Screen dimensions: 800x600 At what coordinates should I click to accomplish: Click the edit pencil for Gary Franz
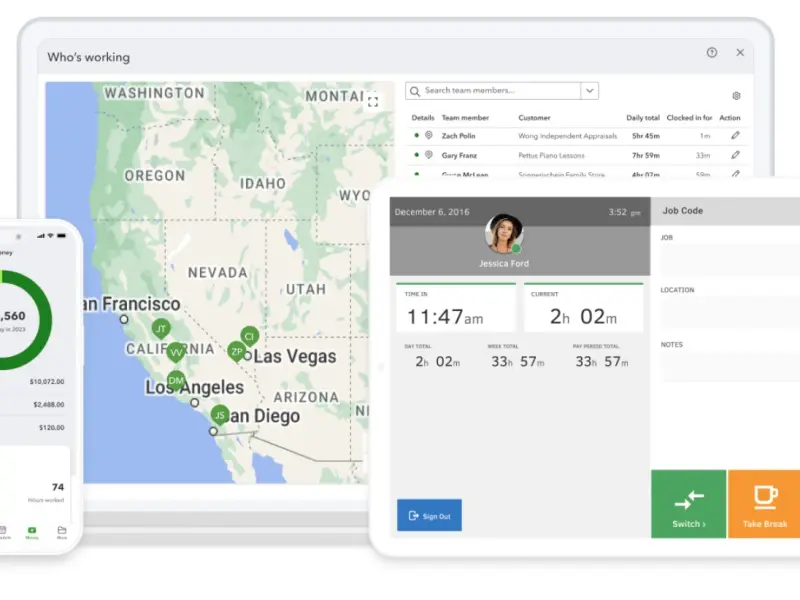tap(735, 155)
